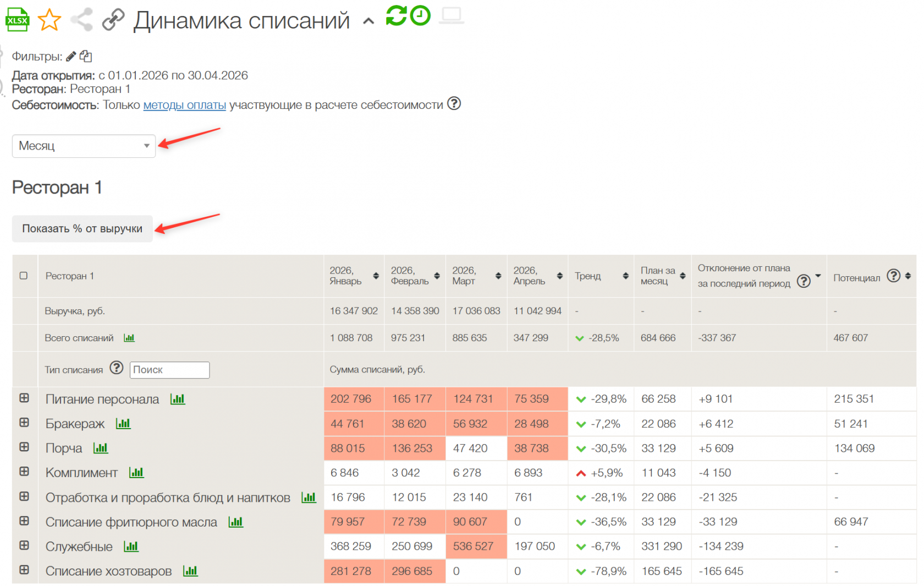Expand the Бракераж row
Screen dimensions: 924x586
pyautogui.click(x=24, y=423)
